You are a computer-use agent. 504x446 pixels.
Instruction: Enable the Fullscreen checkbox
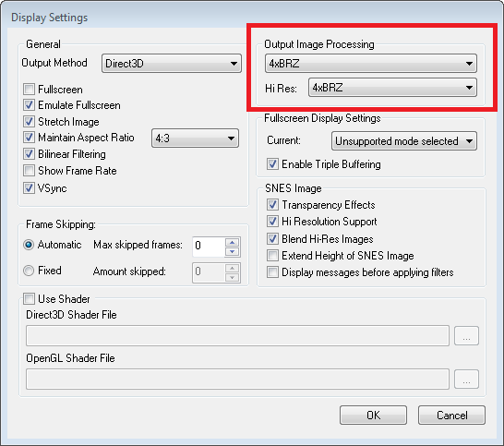pos(29,89)
